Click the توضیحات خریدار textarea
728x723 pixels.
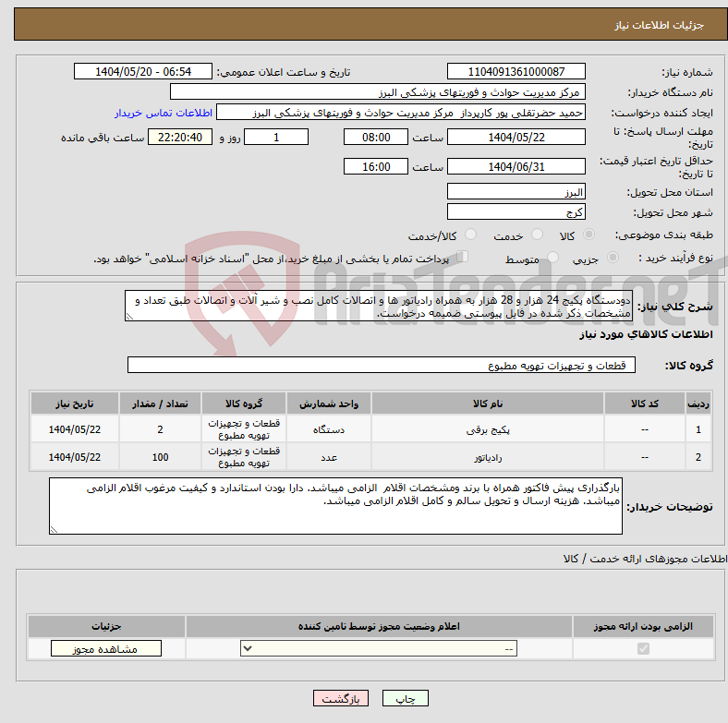[335, 506]
